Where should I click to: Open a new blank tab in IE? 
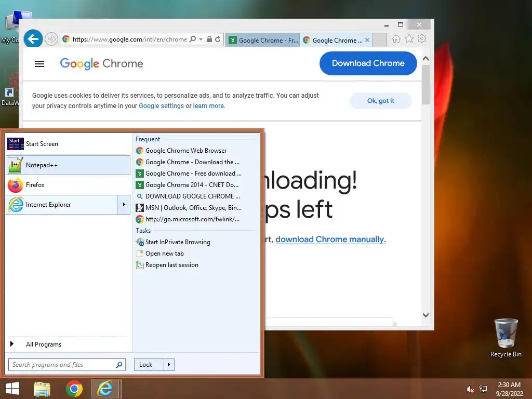380,40
